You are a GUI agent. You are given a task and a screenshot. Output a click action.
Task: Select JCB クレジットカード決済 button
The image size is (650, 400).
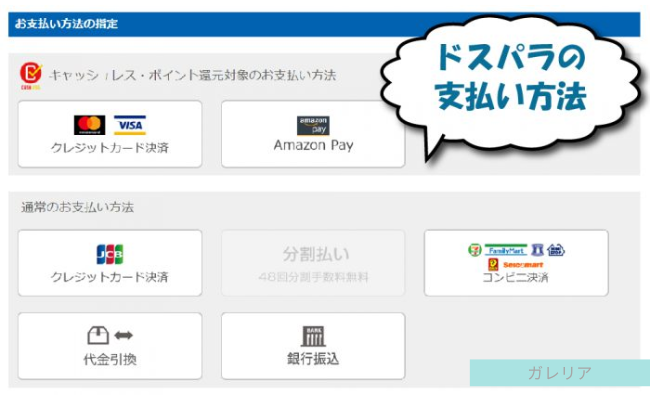(x=110, y=263)
